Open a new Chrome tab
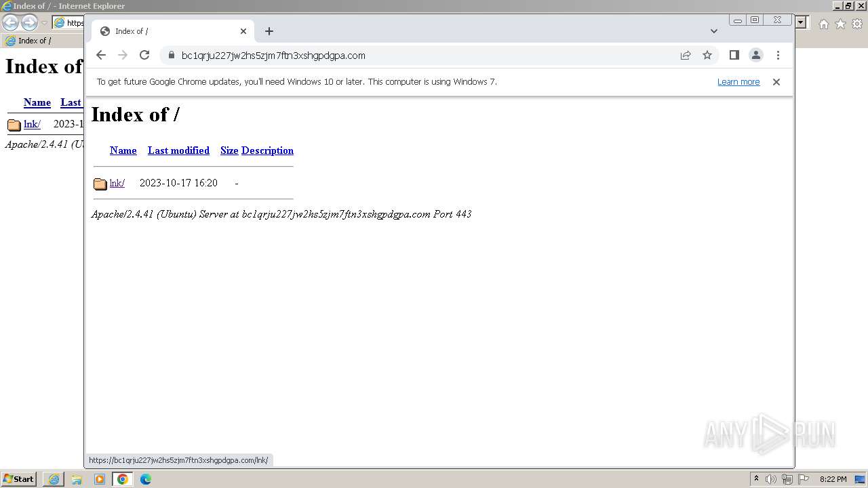This screenshot has width=868, height=488. [269, 31]
